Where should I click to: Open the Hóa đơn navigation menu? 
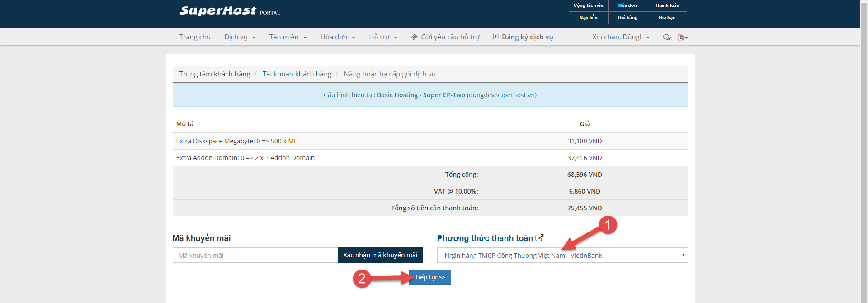337,37
